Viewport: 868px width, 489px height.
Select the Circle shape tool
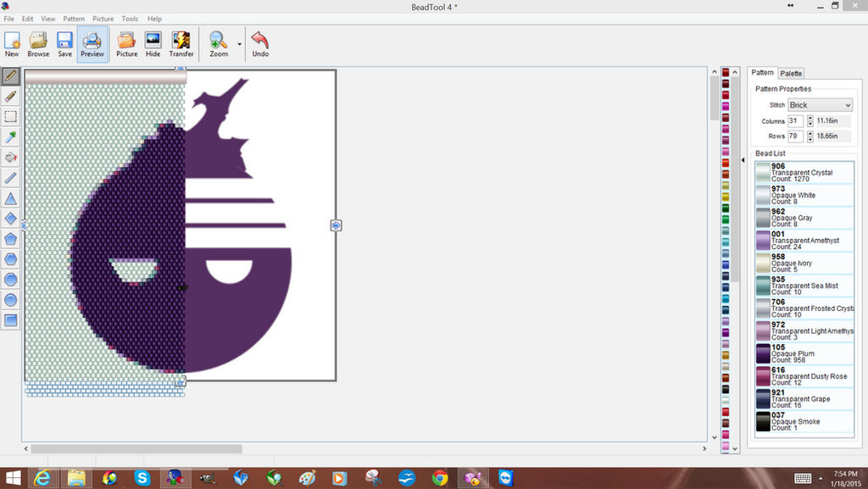pos(10,300)
